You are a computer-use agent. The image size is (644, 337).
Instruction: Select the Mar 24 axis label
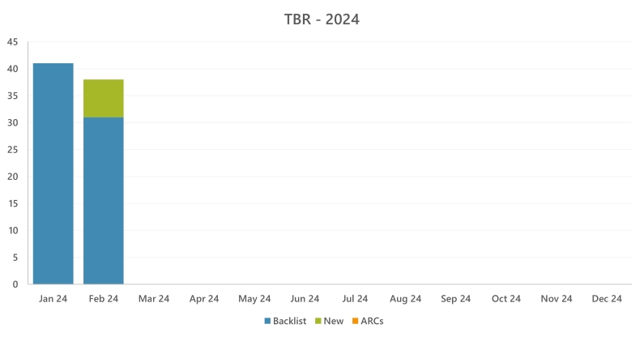click(x=154, y=299)
